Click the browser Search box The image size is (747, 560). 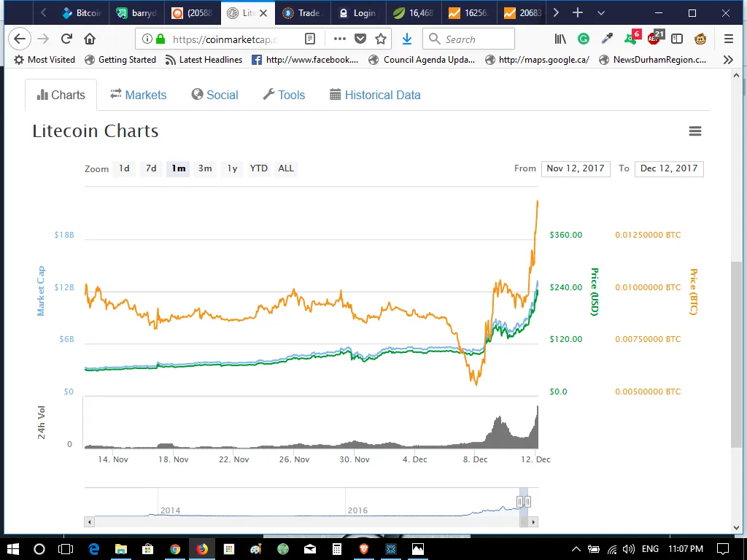click(x=469, y=39)
